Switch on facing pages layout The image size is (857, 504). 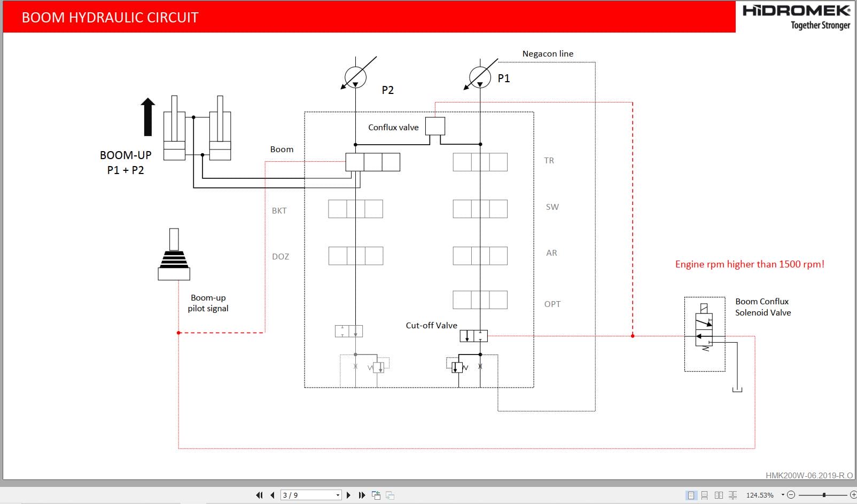click(x=720, y=495)
